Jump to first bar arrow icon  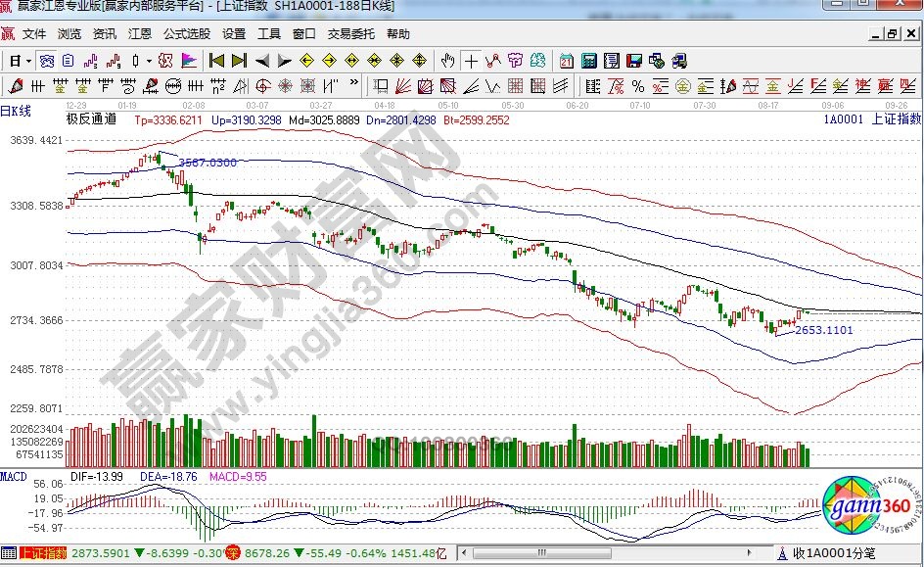click(217, 61)
